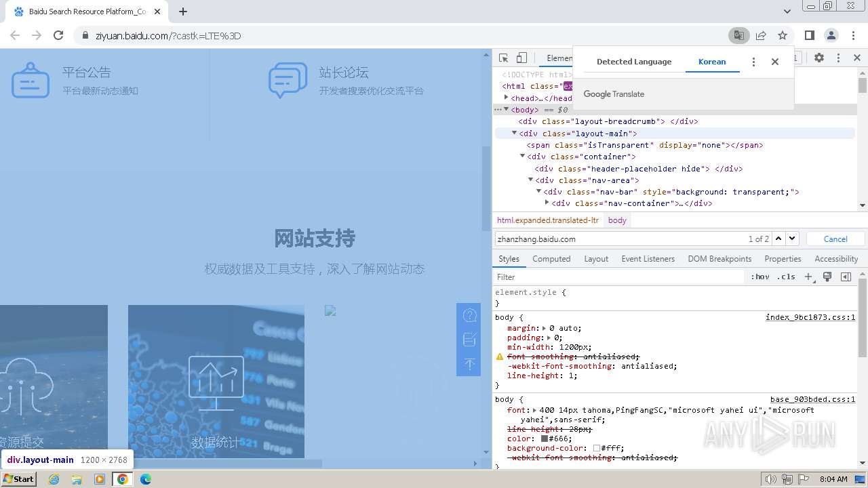This screenshot has height=488, width=868.
Task: Click the help question mark icon on page sidebar
Action: pos(469,316)
